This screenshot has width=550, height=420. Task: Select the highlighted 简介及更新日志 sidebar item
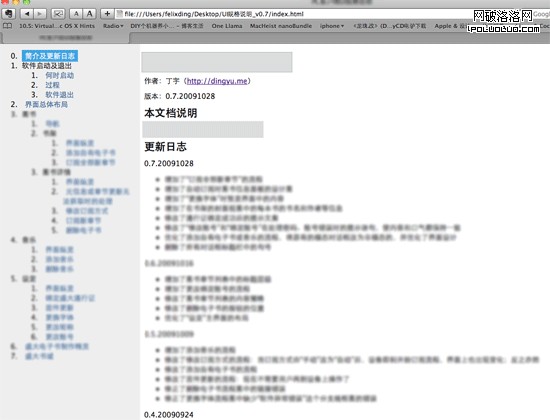(x=50, y=56)
